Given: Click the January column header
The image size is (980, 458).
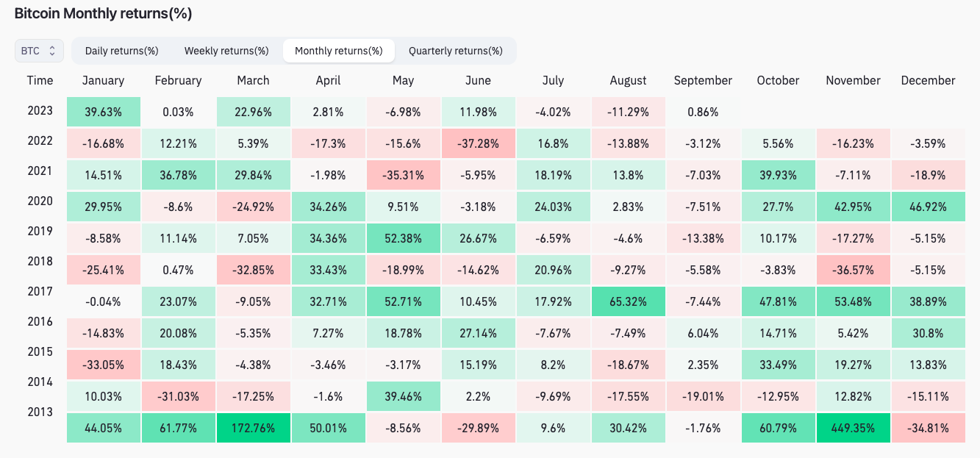Looking at the screenshot, I should (104, 81).
